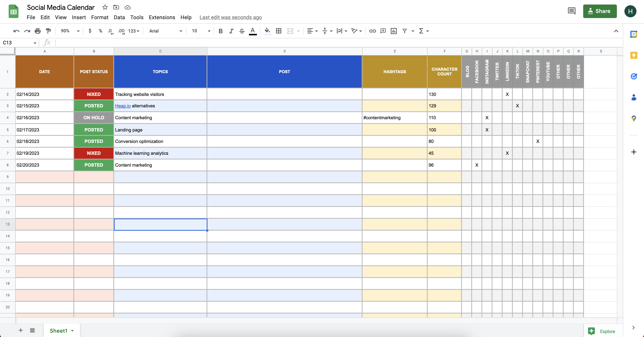Open the Data menu
The image size is (644, 337).
[119, 17]
